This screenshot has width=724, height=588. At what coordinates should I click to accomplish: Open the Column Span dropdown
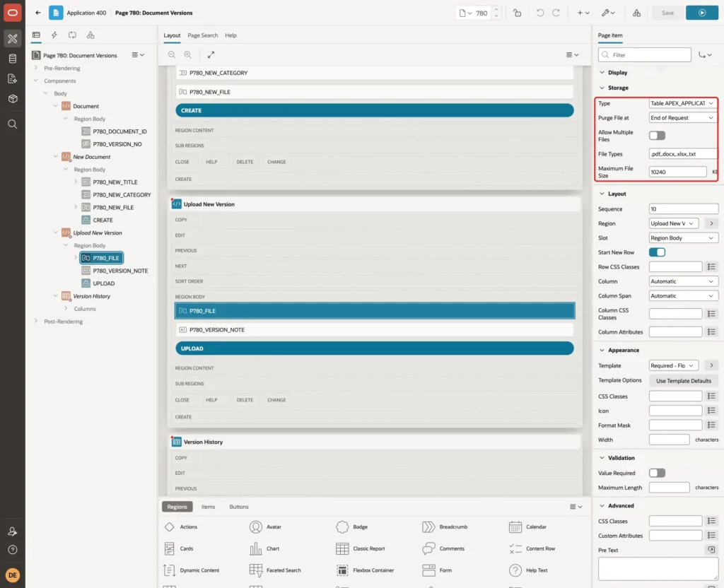(682, 296)
